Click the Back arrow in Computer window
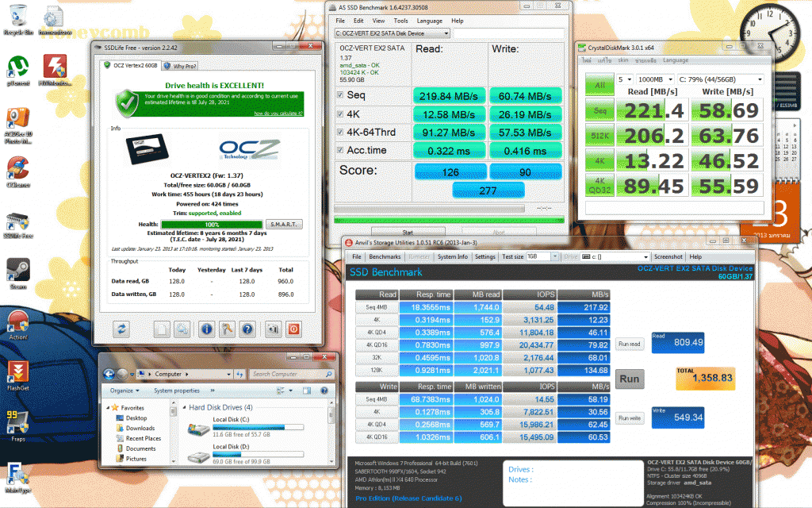The image size is (812, 508). pos(108,374)
